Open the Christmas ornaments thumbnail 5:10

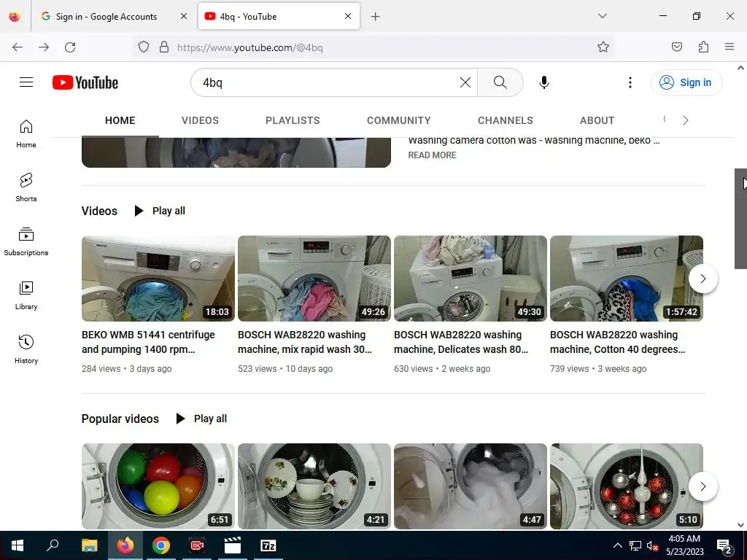(x=627, y=486)
